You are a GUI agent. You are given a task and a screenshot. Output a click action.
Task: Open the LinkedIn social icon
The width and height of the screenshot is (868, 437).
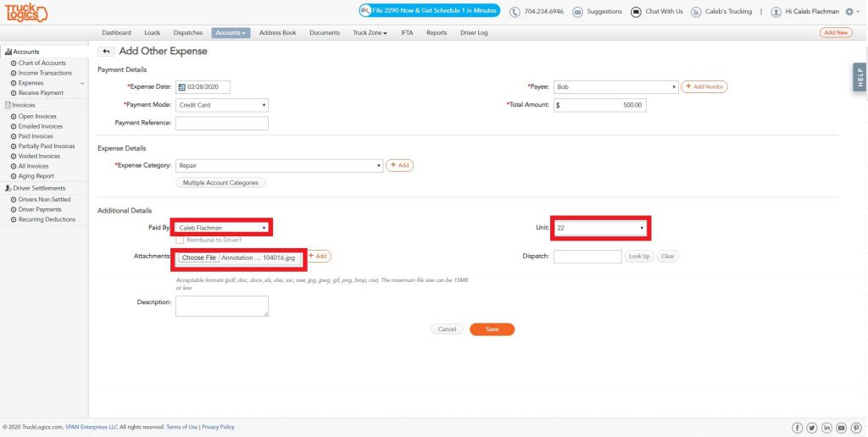(x=827, y=428)
